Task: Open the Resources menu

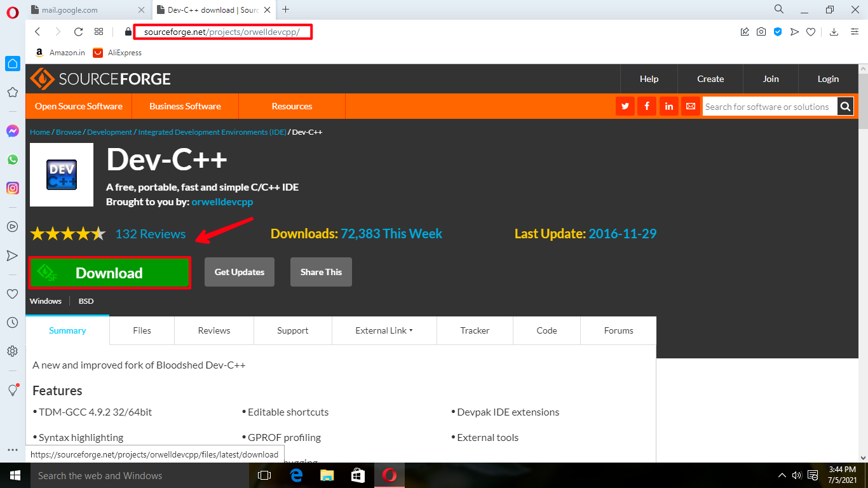Action: click(292, 106)
